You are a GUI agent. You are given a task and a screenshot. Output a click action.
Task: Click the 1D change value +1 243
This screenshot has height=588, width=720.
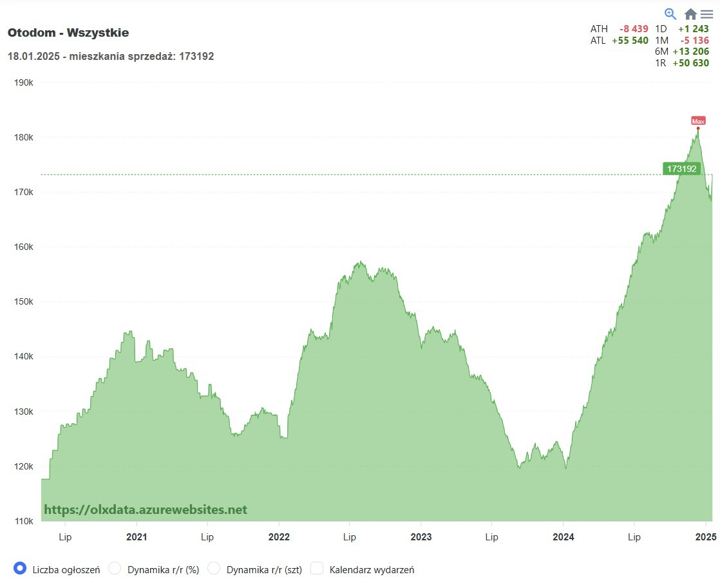click(693, 29)
